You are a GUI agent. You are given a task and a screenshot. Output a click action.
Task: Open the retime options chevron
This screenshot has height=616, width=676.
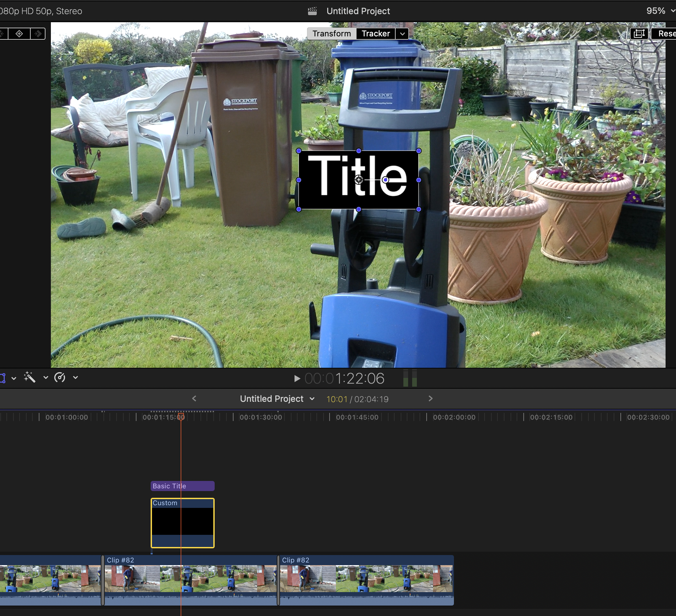pyautogui.click(x=75, y=378)
